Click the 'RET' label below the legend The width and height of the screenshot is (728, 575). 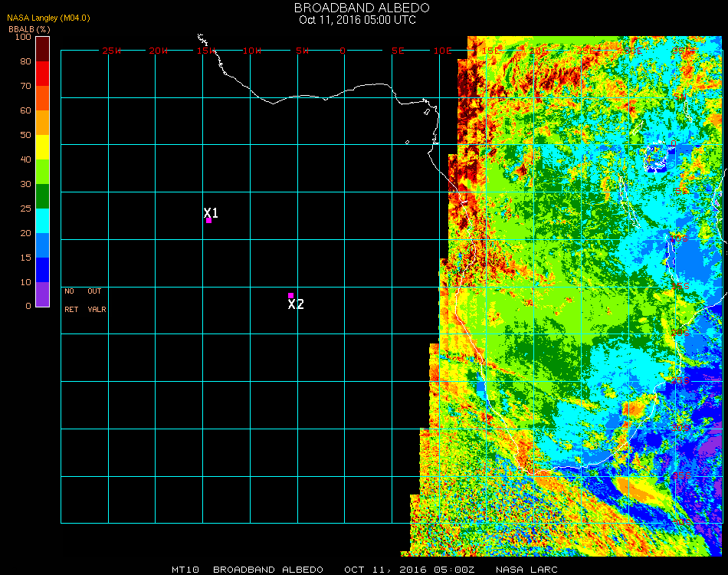[71, 309]
